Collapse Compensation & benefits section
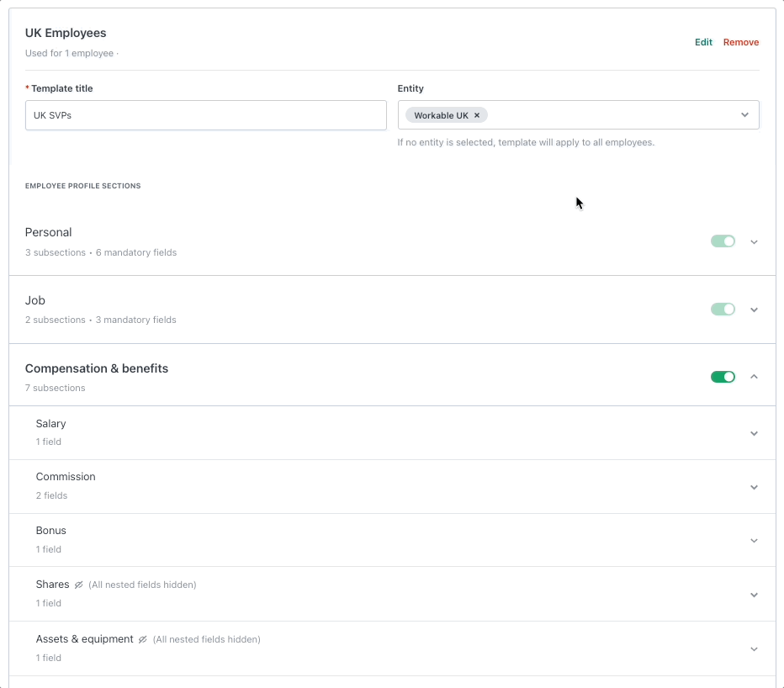 754,377
